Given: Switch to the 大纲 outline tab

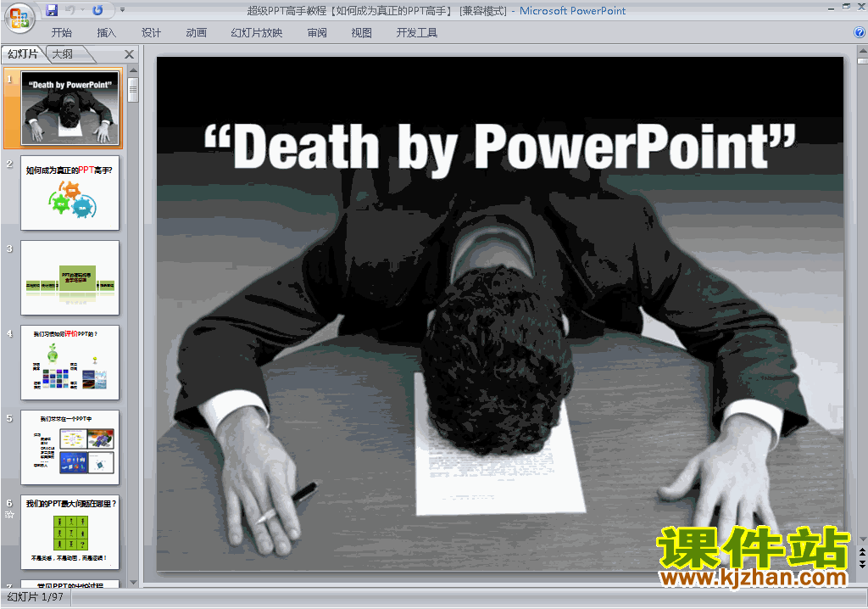Looking at the screenshot, I should [63, 53].
